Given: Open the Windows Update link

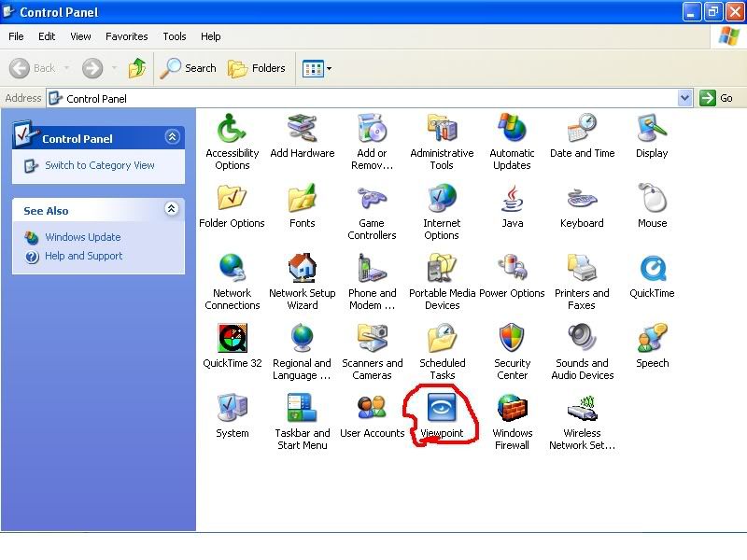Looking at the screenshot, I should coord(83,237).
